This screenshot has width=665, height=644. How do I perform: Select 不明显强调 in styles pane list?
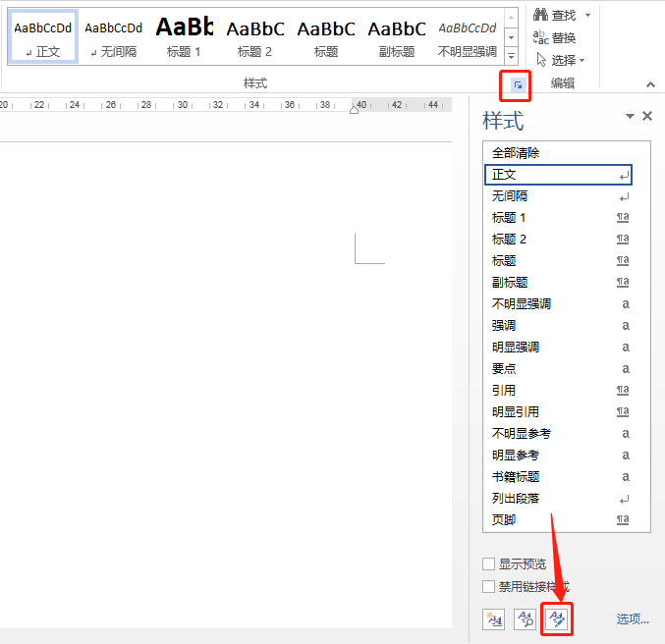click(x=558, y=304)
